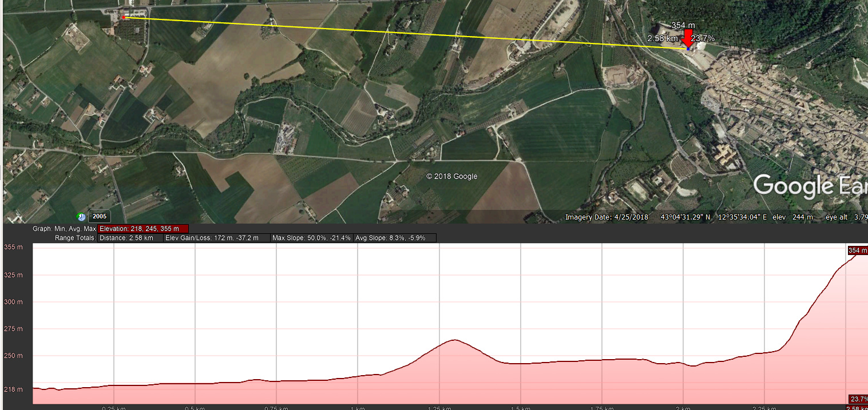Image resolution: width=868 pixels, height=410 pixels.
Task: Click the Google Earth logo watermark
Action: [x=809, y=186]
